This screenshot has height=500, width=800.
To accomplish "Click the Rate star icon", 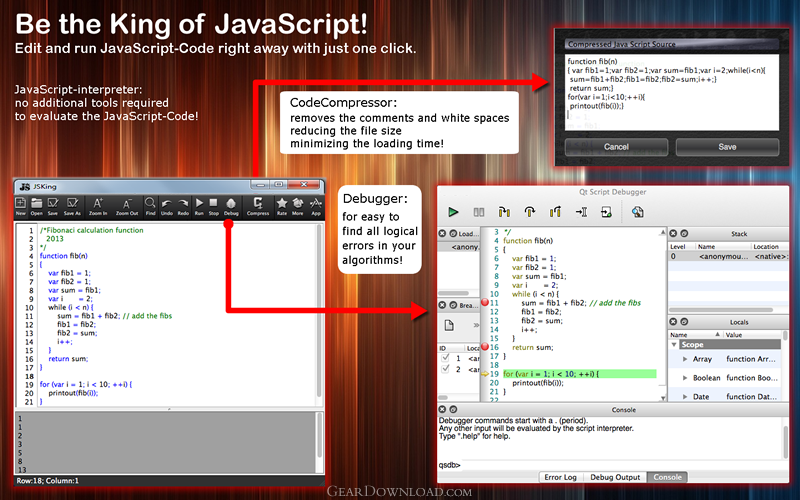I will (282, 206).
